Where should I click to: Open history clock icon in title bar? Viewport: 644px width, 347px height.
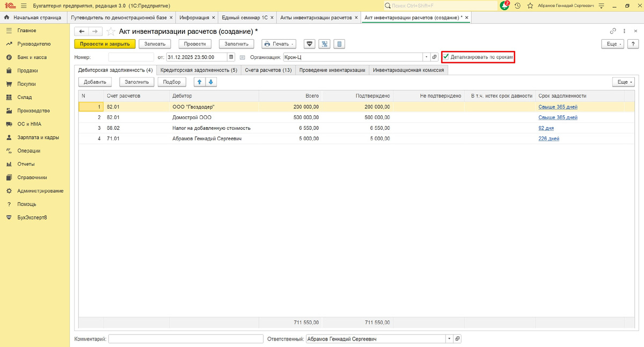coord(518,5)
